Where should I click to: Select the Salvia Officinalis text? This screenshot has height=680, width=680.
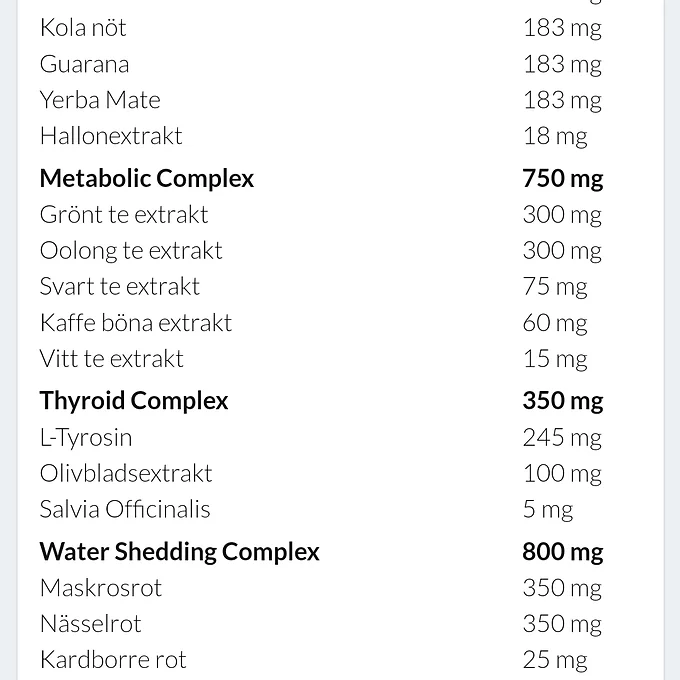125,509
